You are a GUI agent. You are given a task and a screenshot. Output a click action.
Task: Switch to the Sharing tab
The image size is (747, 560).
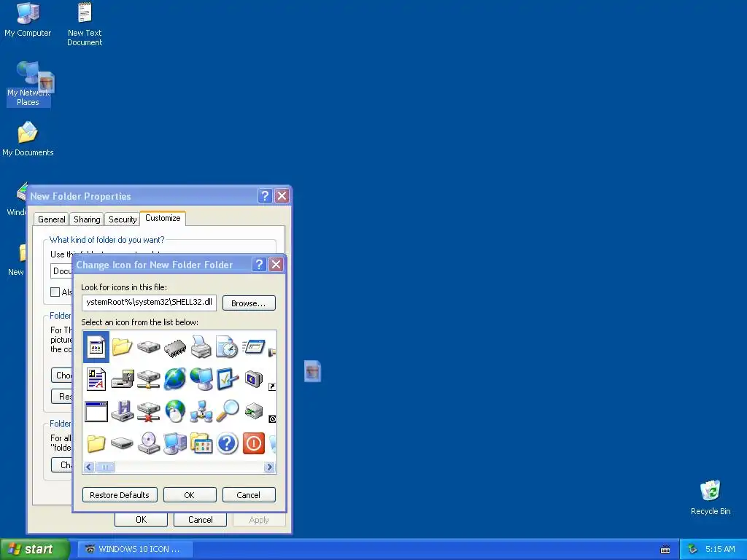pos(87,219)
